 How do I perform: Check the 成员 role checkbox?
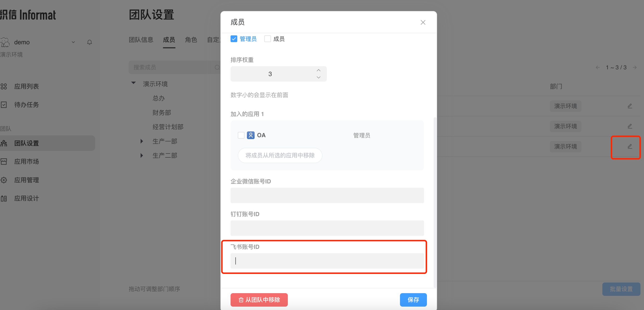[268, 39]
